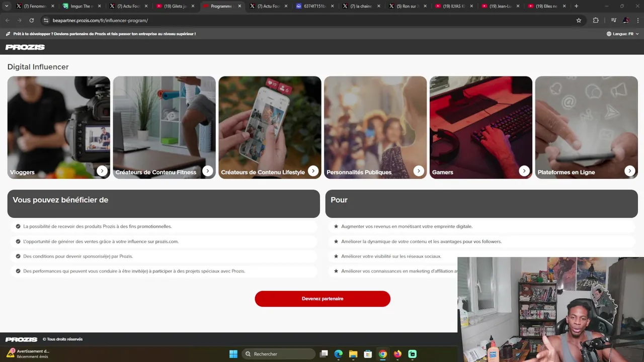Launch Microsoft Edge from the taskbar
The height and width of the screenshot is (362, 644).
pos(339,354)
